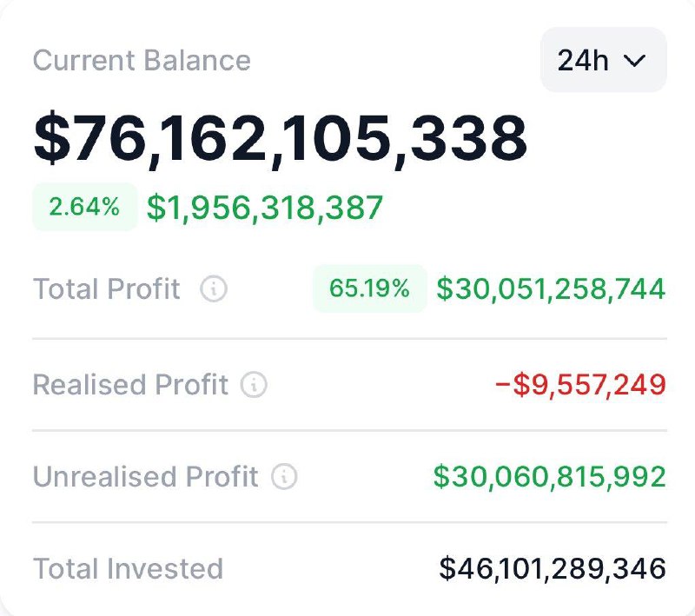
Task: Select the Realised Profit label
Action: 130,385
